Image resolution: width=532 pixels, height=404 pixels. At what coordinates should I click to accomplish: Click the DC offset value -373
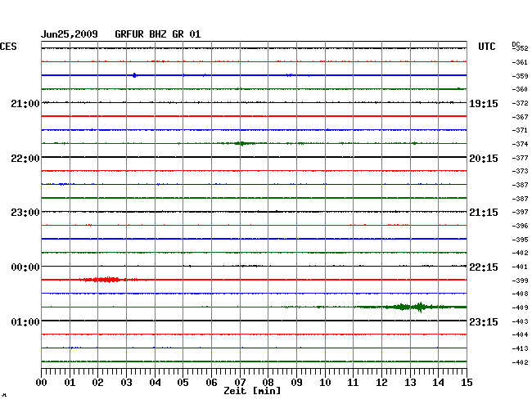(x=520, y=172)
